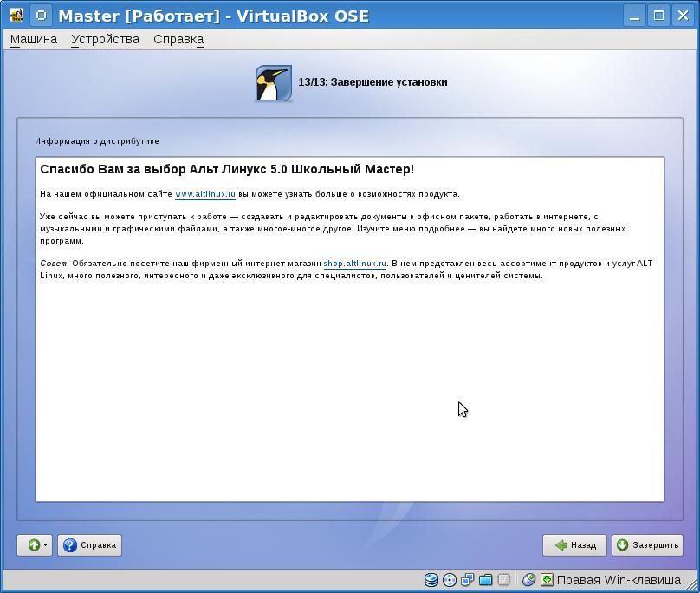
Task: Follow the www.altlinux.ru link
Action: 205,194
